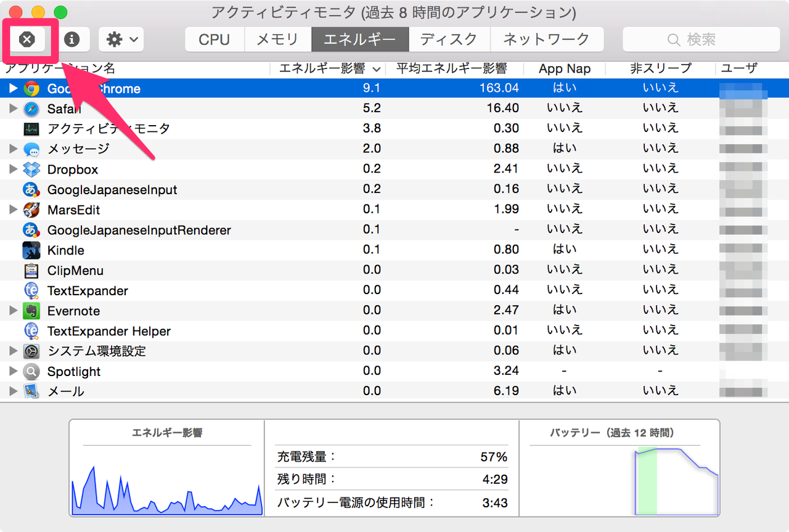Click the Dropbox box icon
Viewport: 789px width, 532px height.
tap(31, 169)
